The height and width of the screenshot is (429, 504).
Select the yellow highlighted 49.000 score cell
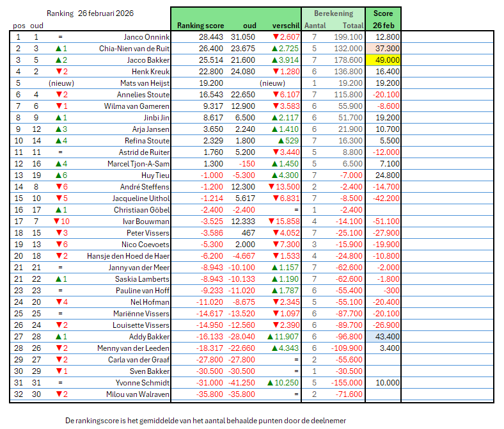pyautogui.click(x=383, y=60)
